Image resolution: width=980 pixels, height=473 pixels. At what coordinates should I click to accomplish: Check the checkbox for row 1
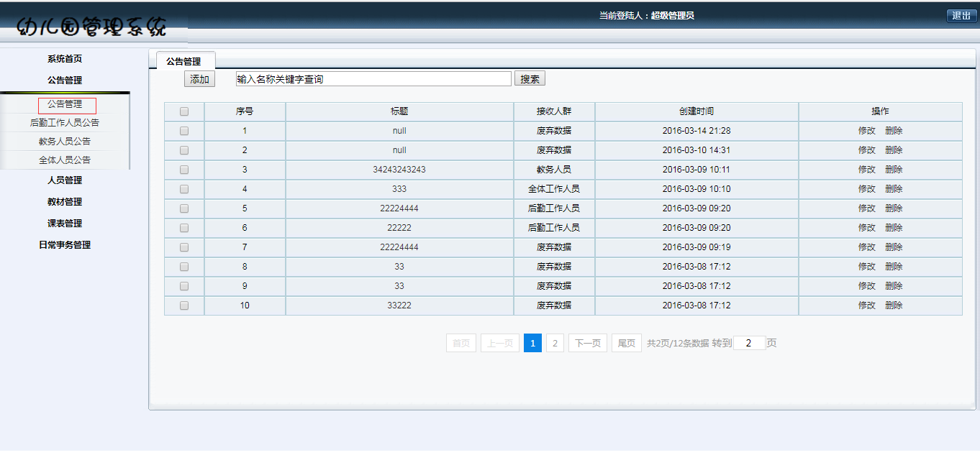[184, 131]
